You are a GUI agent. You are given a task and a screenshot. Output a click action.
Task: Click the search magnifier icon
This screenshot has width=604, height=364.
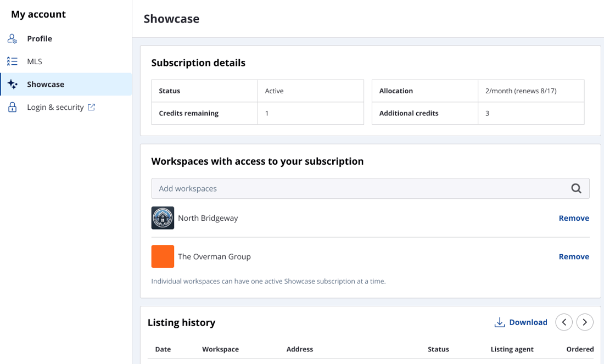(x=576, y=188)
